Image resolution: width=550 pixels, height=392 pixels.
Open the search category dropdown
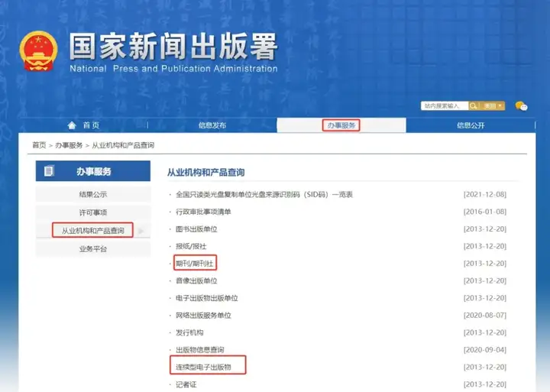tap(492, 105)
